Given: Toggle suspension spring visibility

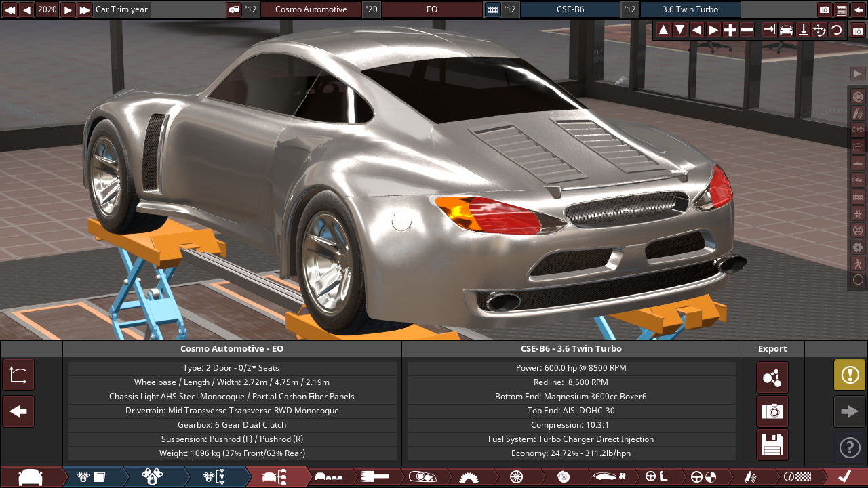Looking at the screenshot, I should [858, 113].
